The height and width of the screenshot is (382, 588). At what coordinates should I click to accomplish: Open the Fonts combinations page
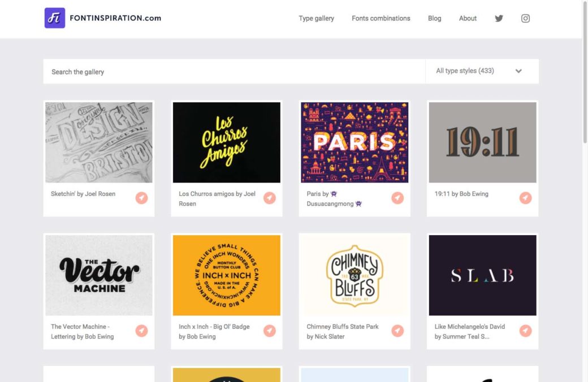[x=381, y=18]
